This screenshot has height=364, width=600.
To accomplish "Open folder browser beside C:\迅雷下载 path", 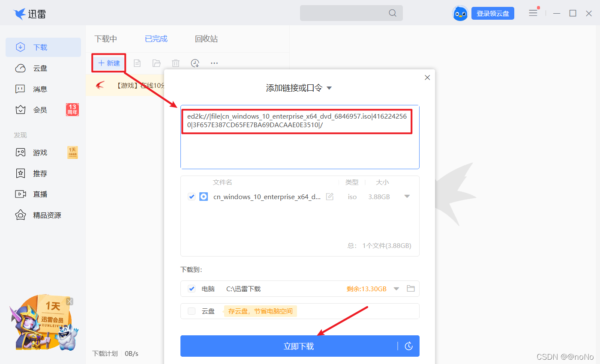I will 411,289.
